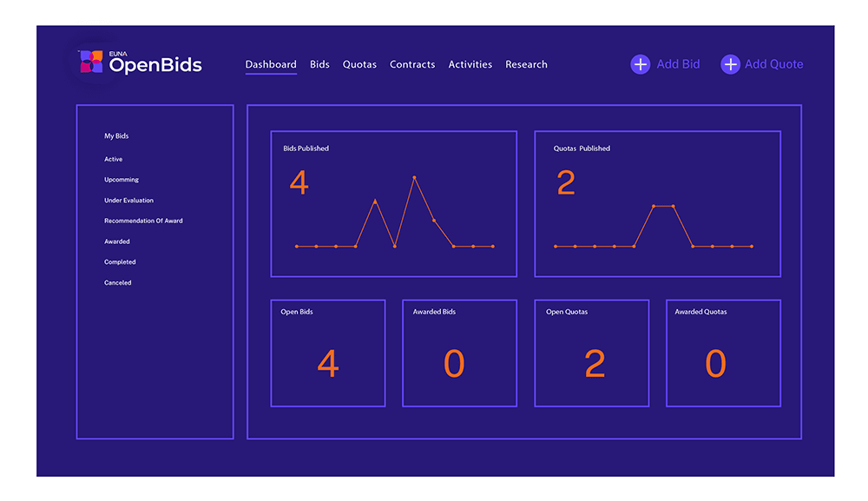Open the Activities section
The height and width of the screenshot is (501, 868).
pyautogui.click(x=470, y=63)
